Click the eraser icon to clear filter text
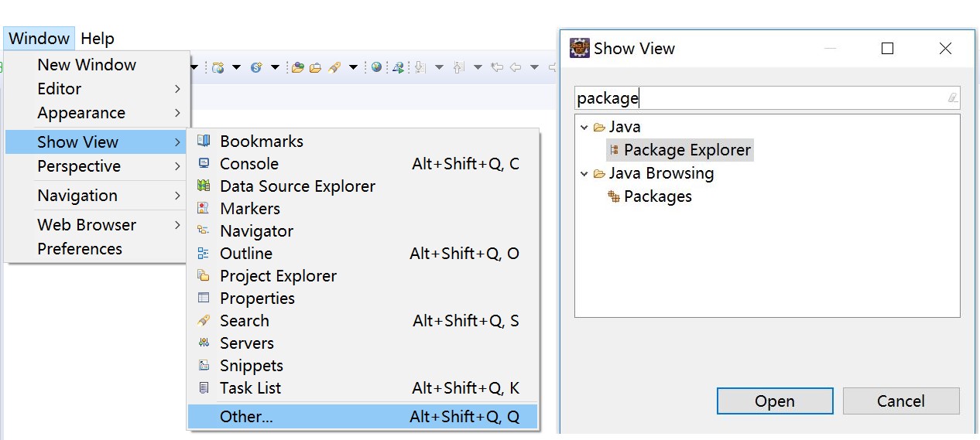Image resolution: width=980 pixels, height=440 pixels. pos(952,98)
